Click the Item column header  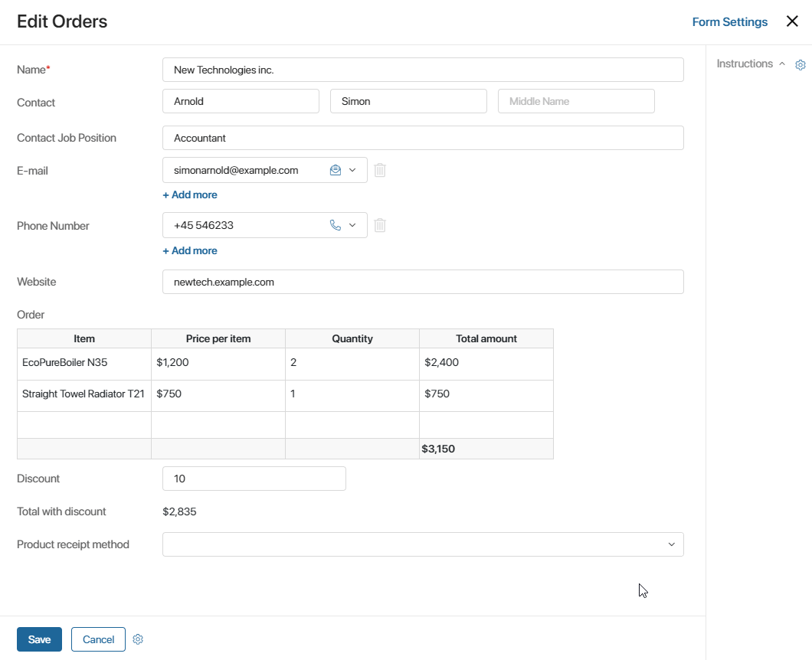point(84,338)
